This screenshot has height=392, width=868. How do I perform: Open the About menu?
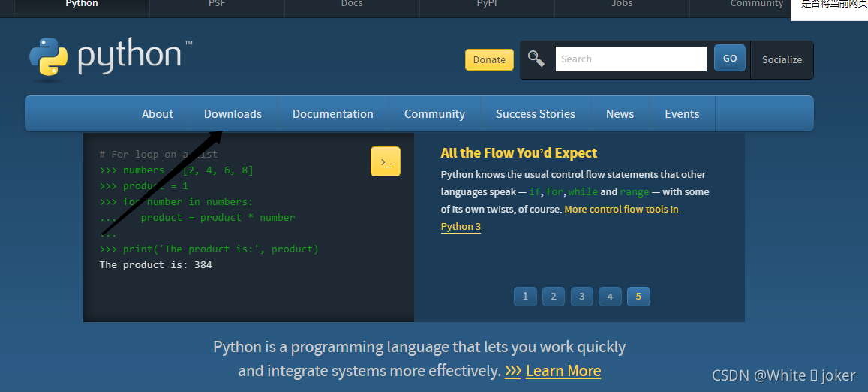(158, 113)
